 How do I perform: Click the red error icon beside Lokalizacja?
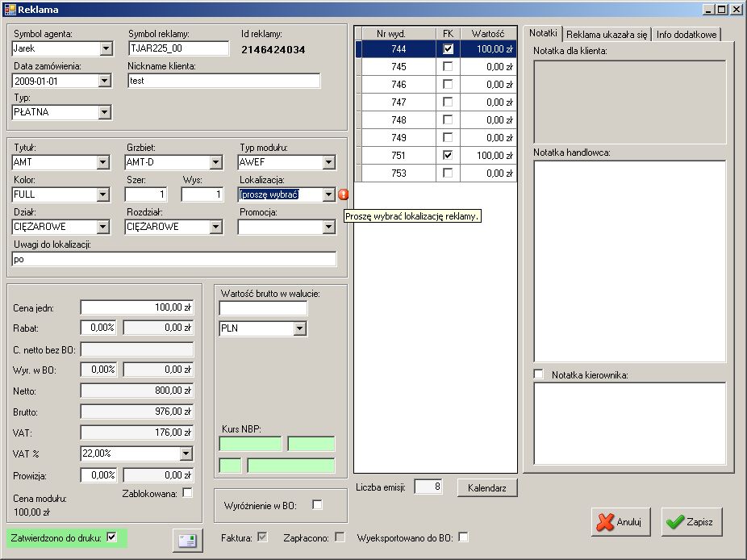(x=344, y=194)
